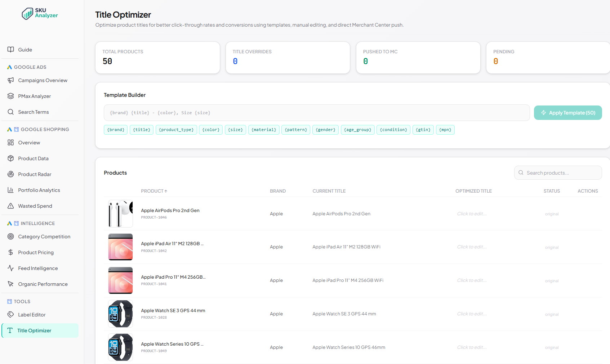Click the Category Competition target icon
The image size is (610, 364).
click(x=11, y=237)
